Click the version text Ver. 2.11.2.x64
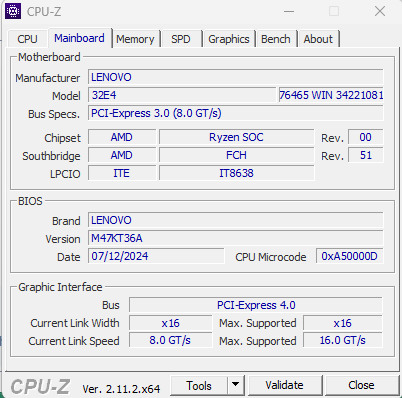The image size is (402, 398). (121, 389)
